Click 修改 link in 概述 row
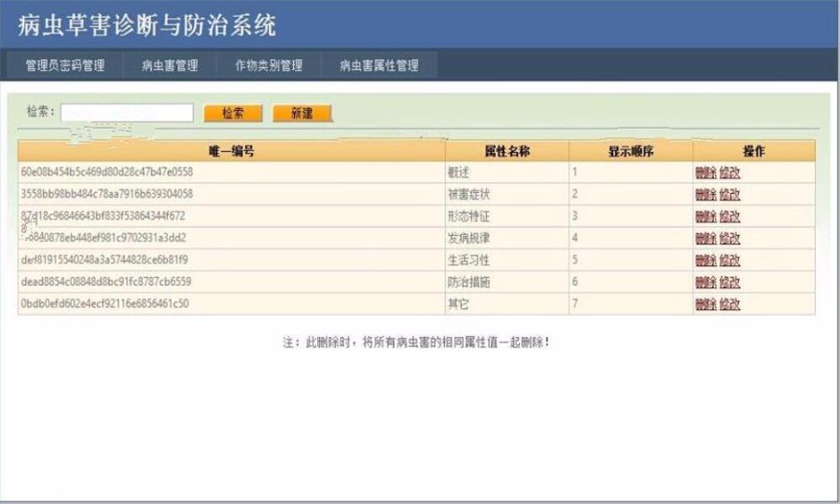Viewport: 840px width, 504px height. point(730,173)
